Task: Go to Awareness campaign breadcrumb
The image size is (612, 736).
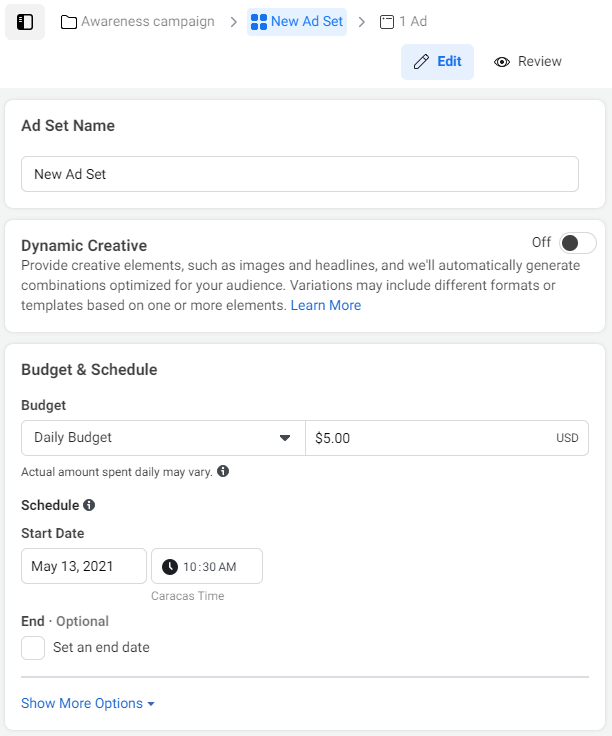Action: [147, 22]
